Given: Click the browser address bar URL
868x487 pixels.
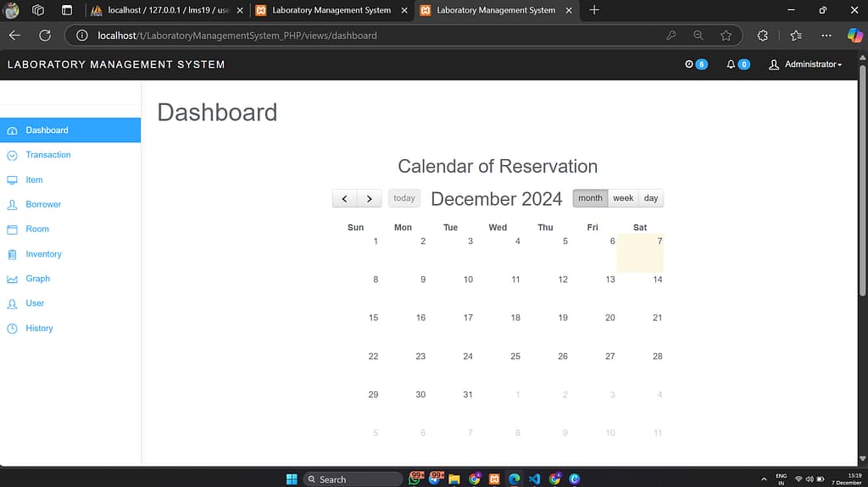Looking at the screenshot, I should (237, 36).
